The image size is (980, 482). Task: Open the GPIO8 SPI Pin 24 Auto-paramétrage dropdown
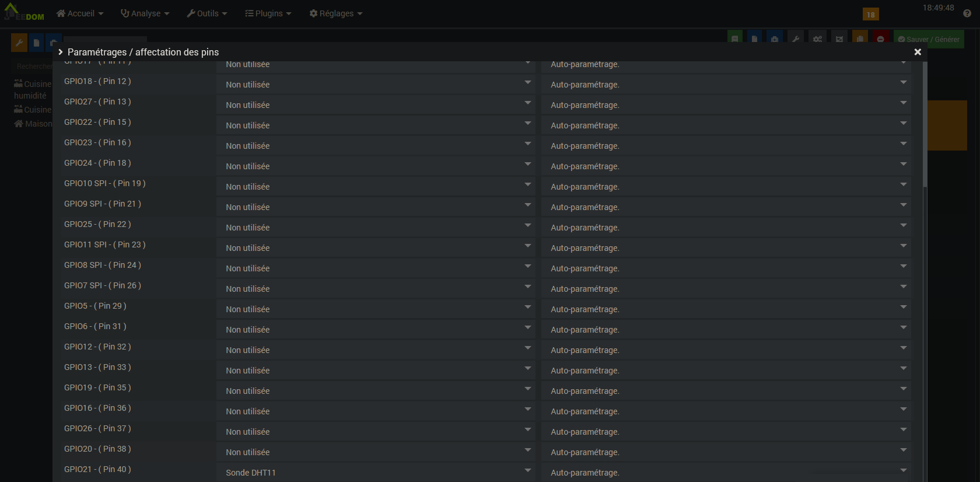pyautogui.click(x=726, y=268)
